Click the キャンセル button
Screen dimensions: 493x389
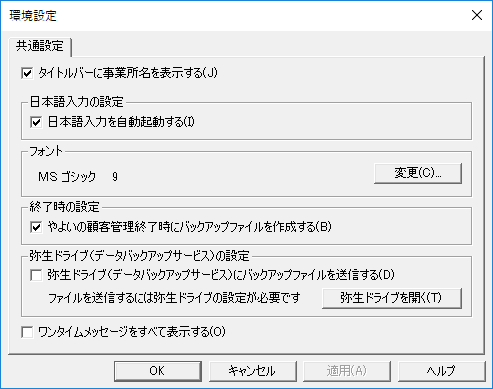pos(253,371)
